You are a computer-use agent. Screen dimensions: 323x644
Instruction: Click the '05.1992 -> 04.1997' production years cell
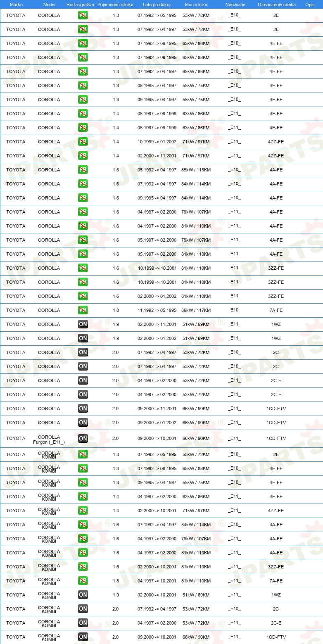(x=157, y=170)
